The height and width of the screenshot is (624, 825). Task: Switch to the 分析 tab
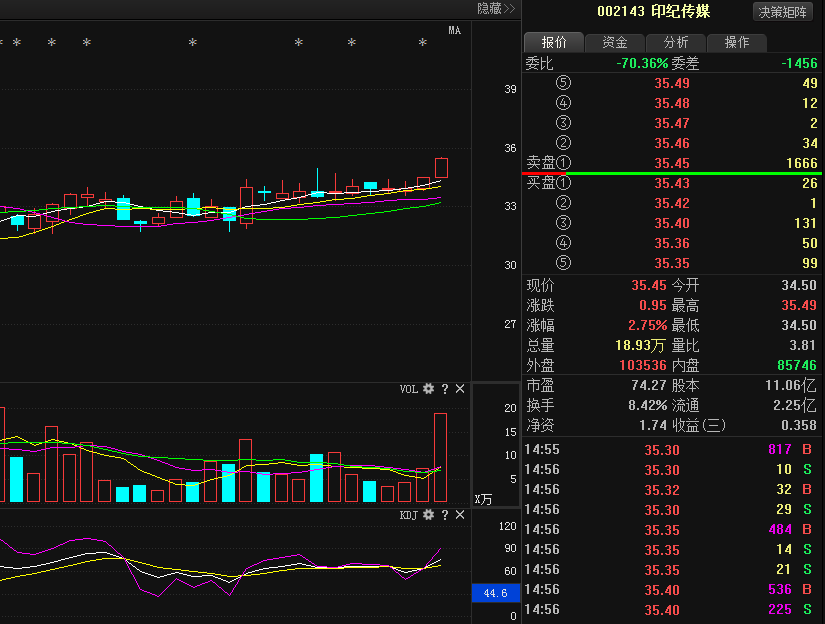point(676,42)
